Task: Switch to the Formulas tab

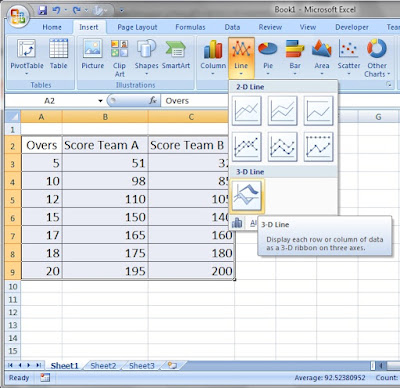Action: pyautogui.click(x=190, y=27)
